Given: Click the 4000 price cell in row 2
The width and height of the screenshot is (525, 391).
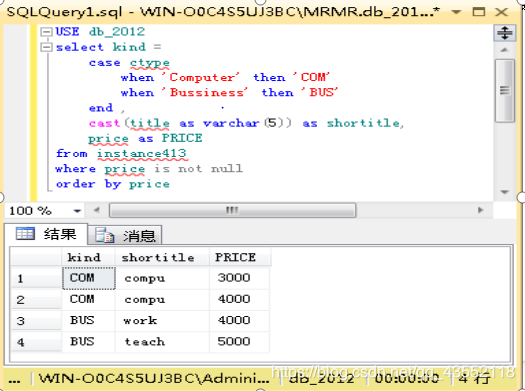Looking at the screenshot, I should 239,299.
